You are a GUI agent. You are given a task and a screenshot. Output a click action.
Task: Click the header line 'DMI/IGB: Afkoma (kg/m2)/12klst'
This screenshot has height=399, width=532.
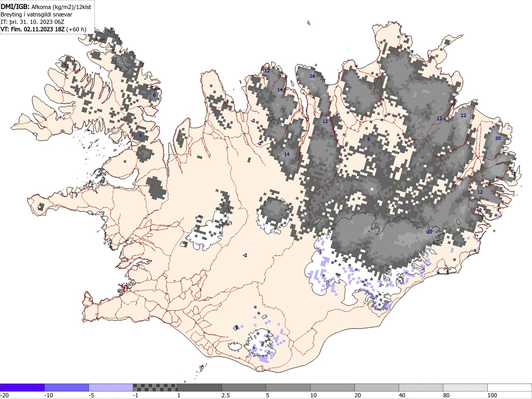tap(46, 7)
